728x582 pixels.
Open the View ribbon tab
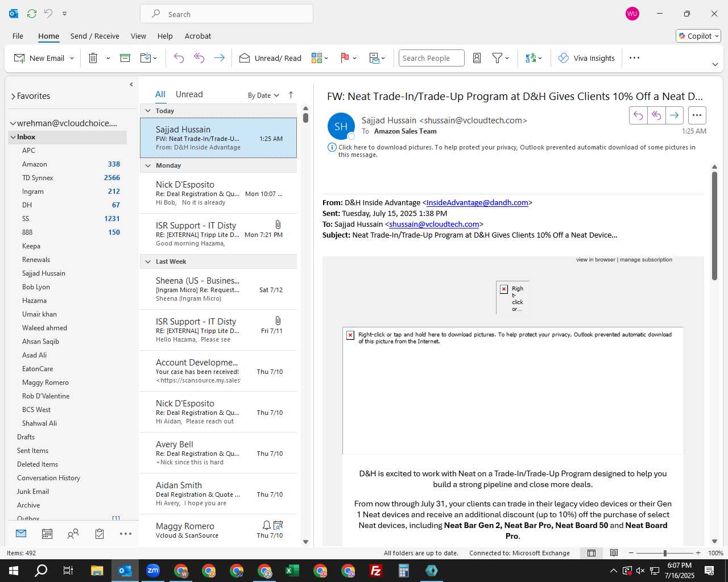138,36
